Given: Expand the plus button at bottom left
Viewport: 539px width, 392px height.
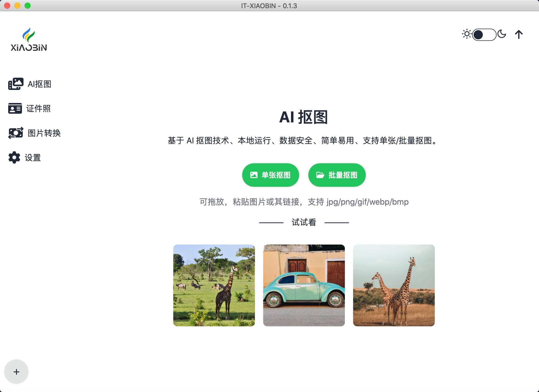Looking at the screenshot, I should point(16,372).
